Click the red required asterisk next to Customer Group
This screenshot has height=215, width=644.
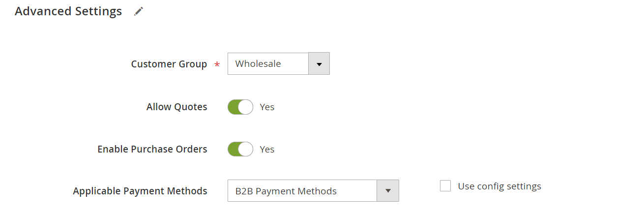(x=217, y=65)
